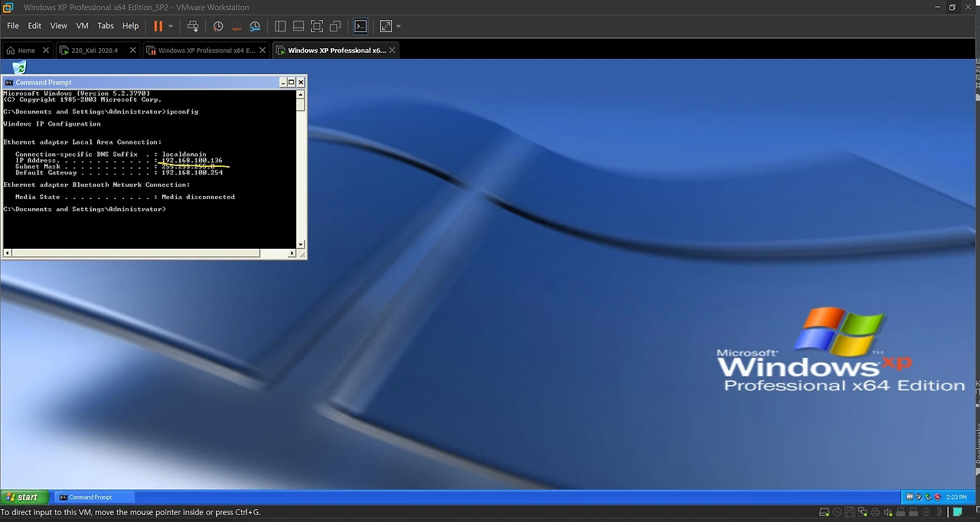The height and width of the screenshot is (522, 980).
Task: Click hard disk device status icon
Action: [824, 512]
